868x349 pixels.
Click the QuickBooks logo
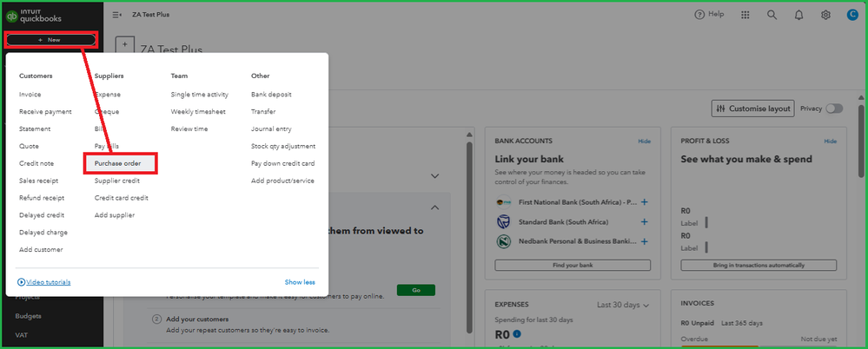pyautogui.click(x=33, y=15)
